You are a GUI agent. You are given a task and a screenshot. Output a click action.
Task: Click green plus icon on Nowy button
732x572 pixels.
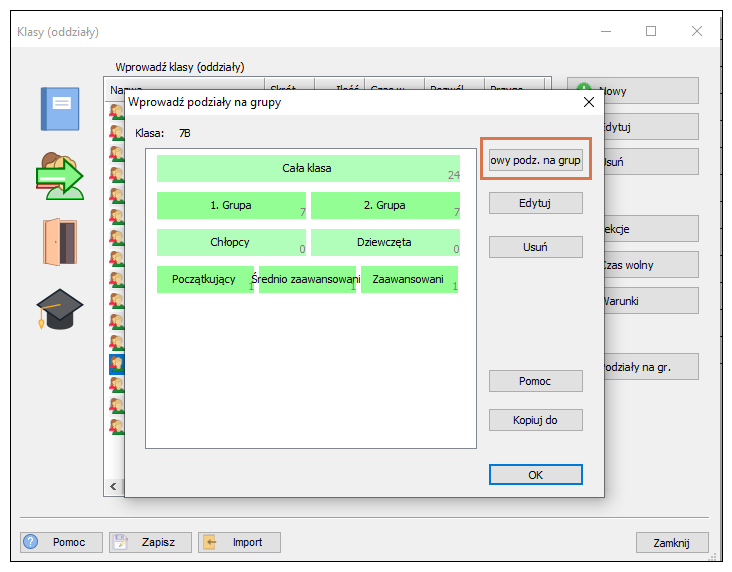tap(584, 86)
